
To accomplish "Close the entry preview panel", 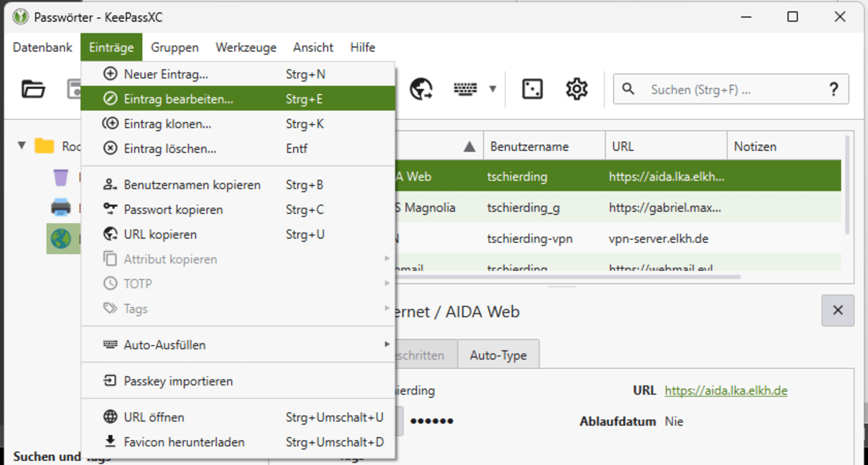I will 838,310.
